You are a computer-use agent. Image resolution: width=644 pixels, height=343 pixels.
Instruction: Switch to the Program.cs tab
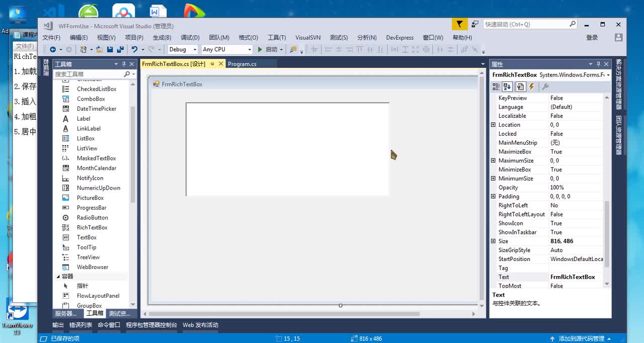tap(242, 64)
